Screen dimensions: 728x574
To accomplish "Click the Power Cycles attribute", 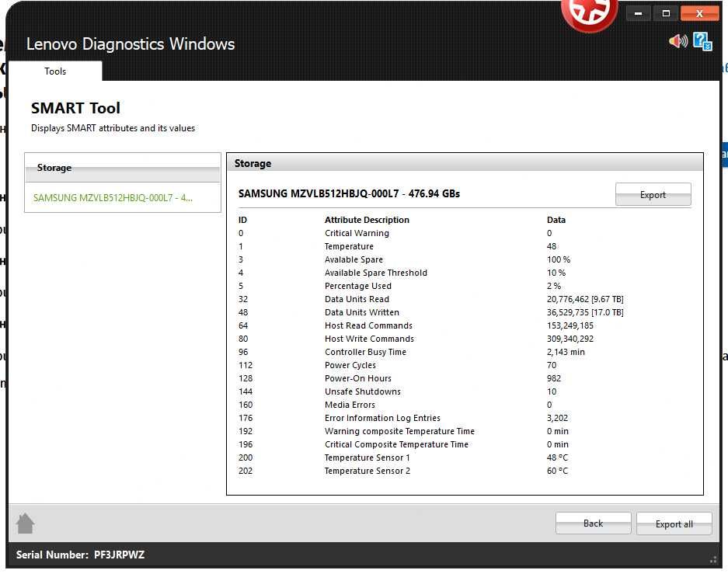I will click(350, 365).
